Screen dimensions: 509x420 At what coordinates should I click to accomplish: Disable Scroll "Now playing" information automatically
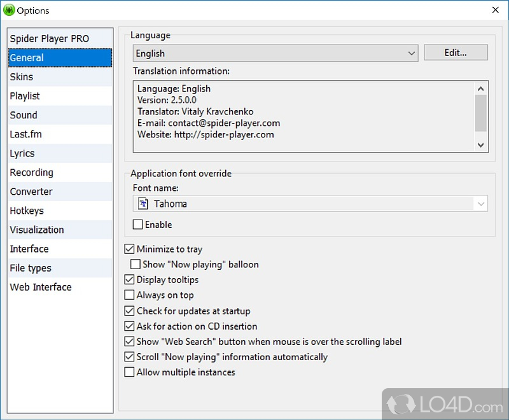click(x=129, y=357)
